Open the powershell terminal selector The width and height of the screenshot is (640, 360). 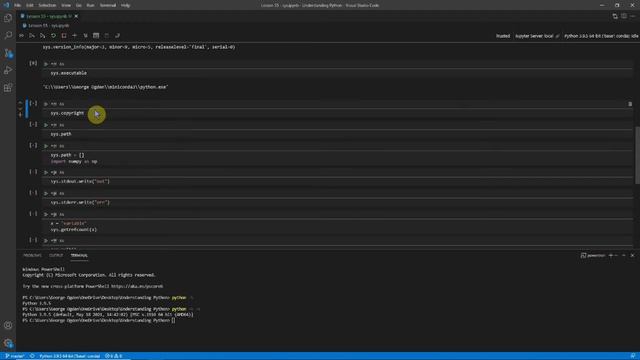coord(593,256)
